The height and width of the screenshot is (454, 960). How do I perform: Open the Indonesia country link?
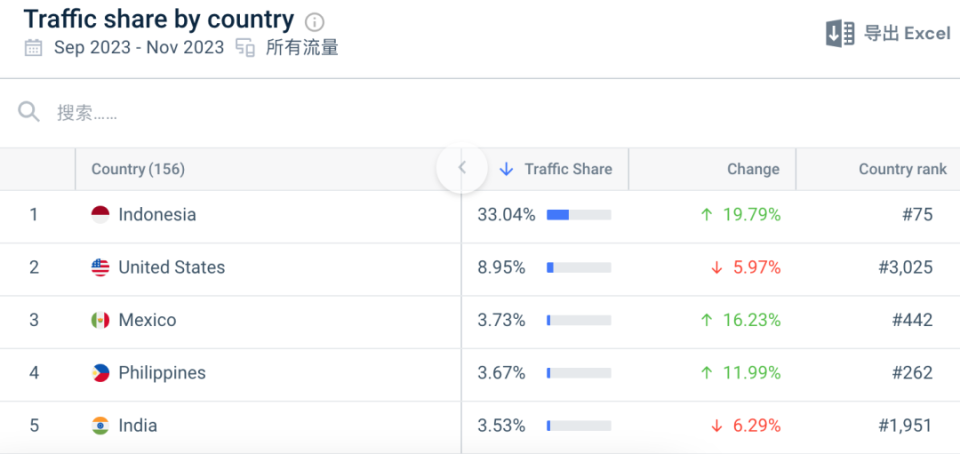click(x=157, y=215)
